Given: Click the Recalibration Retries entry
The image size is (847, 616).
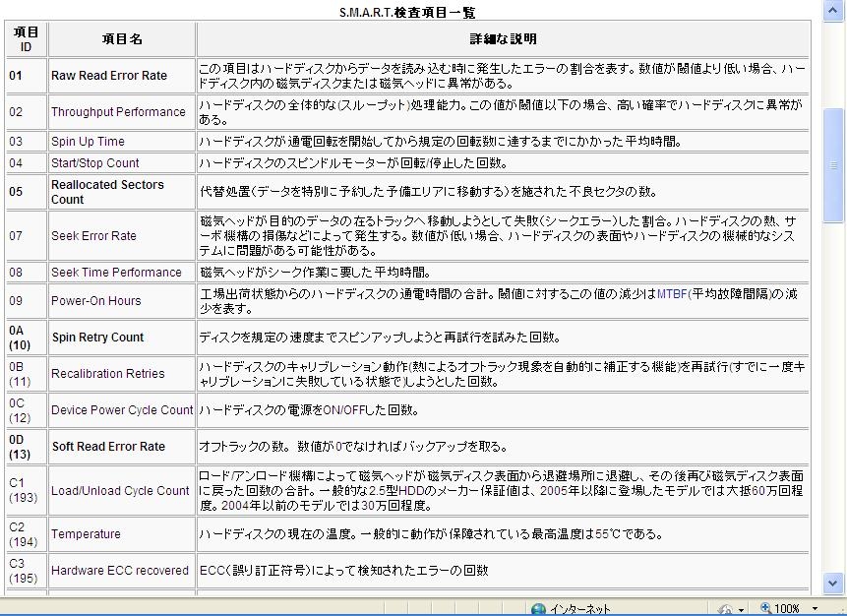Looking at the screenshot, I should pos(108,373).
